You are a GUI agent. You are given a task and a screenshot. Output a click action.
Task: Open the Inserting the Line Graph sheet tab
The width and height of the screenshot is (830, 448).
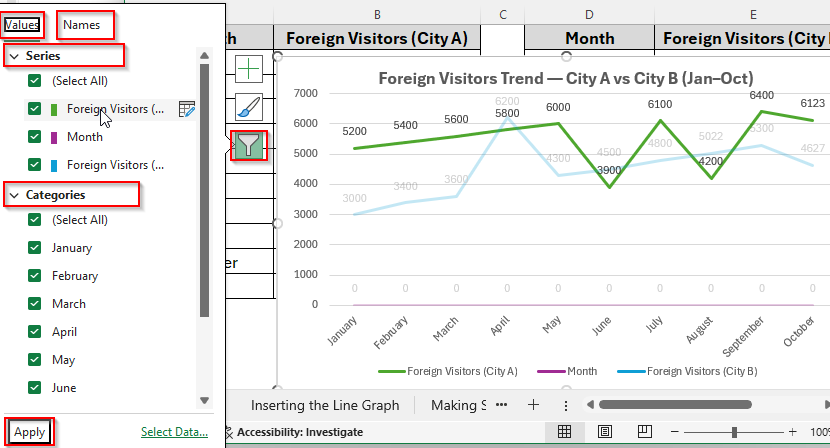pos(325,405)
